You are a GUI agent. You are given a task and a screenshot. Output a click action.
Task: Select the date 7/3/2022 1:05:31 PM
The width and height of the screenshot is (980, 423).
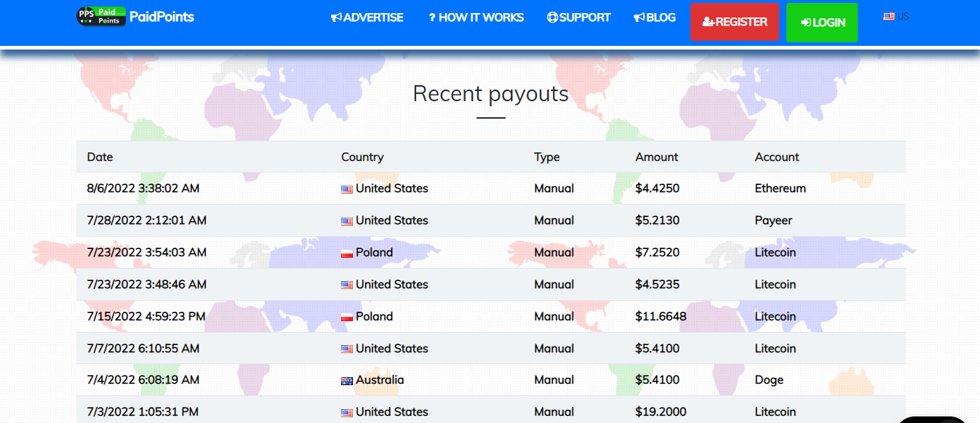[x=143, y=412]
